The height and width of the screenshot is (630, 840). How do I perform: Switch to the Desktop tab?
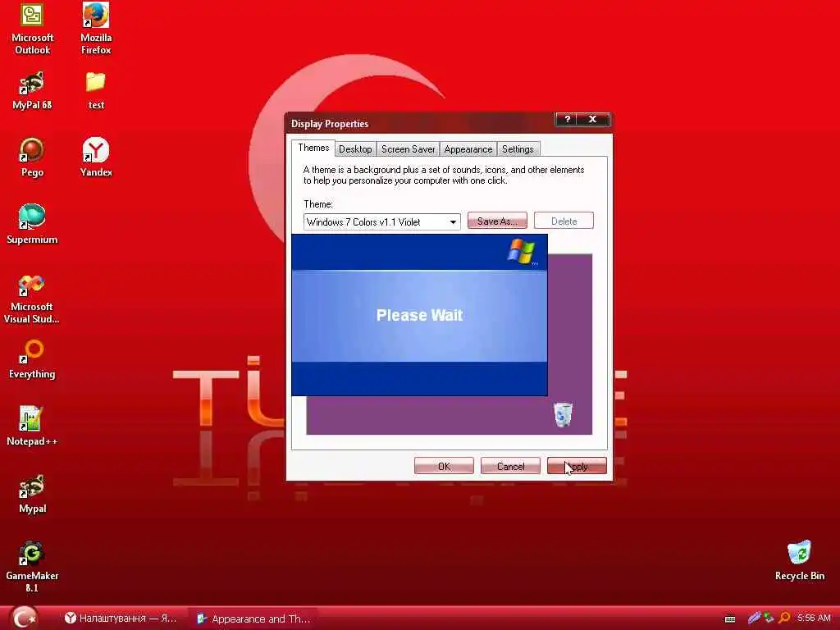pos(355,149)
